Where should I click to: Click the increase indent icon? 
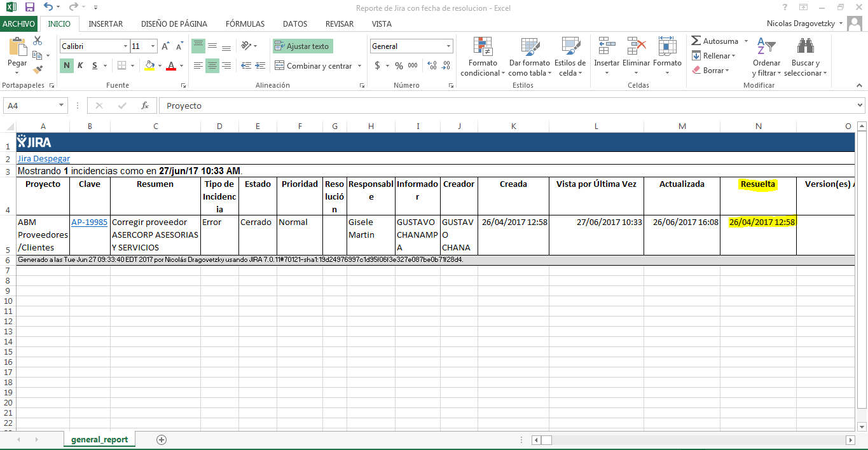[x=261, y=65]
